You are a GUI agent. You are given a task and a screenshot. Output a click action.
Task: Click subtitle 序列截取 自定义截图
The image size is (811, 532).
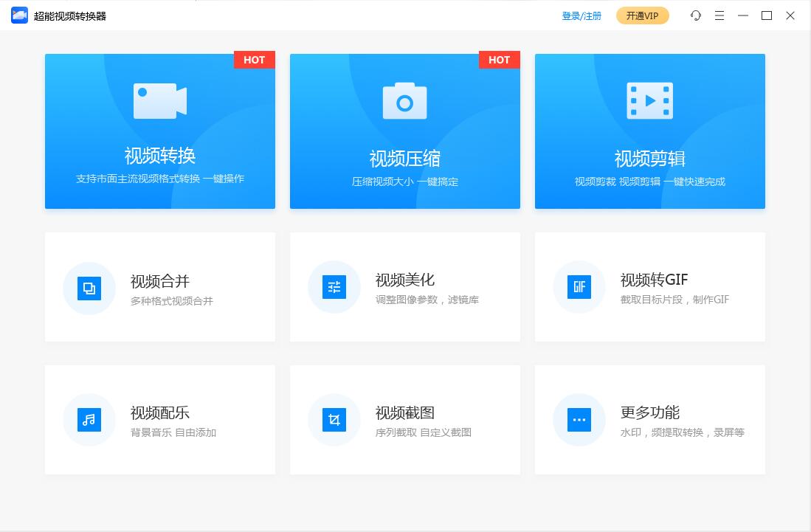pos(423,432)
